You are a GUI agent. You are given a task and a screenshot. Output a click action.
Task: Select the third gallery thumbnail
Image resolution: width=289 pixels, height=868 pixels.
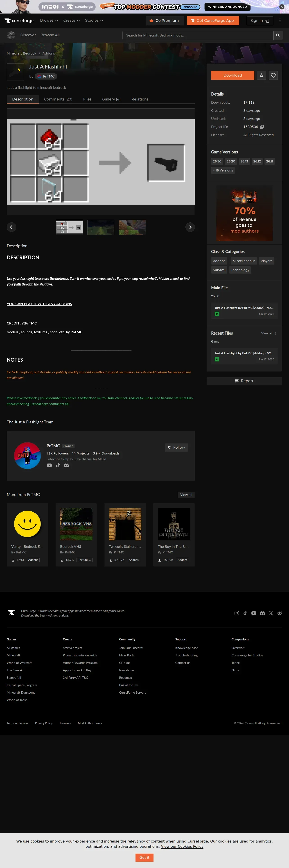click(132, 227)
